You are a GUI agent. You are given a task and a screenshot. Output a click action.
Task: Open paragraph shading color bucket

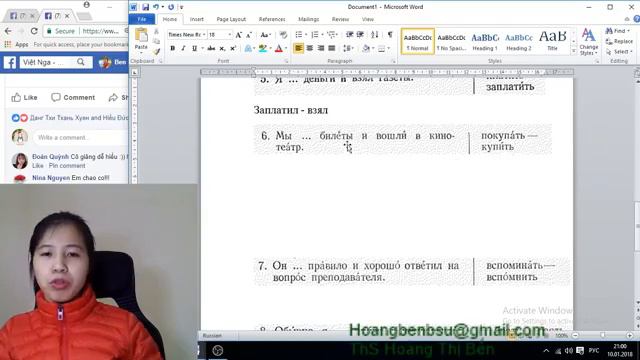point(366,49)
